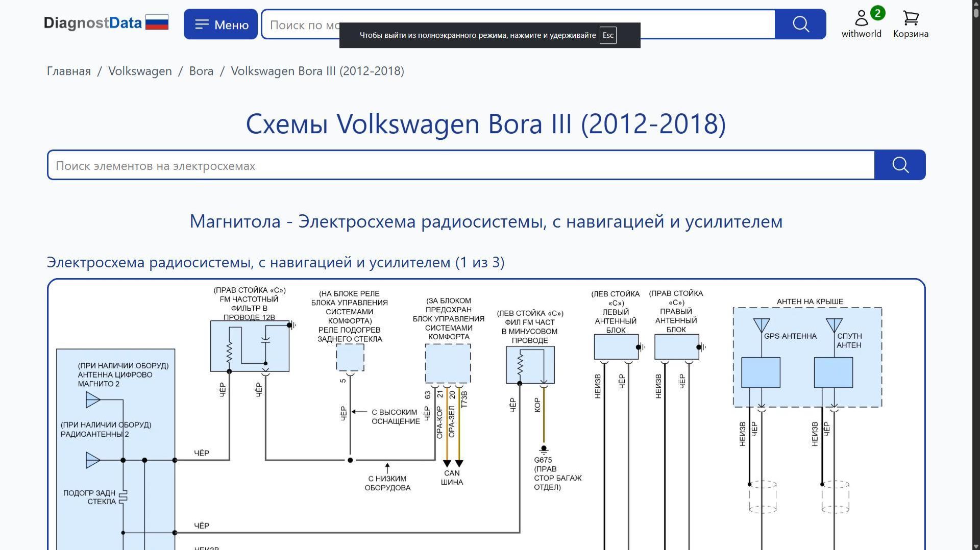
Task: Click the DiagnostData logo
Action: (x=93, y=22)
